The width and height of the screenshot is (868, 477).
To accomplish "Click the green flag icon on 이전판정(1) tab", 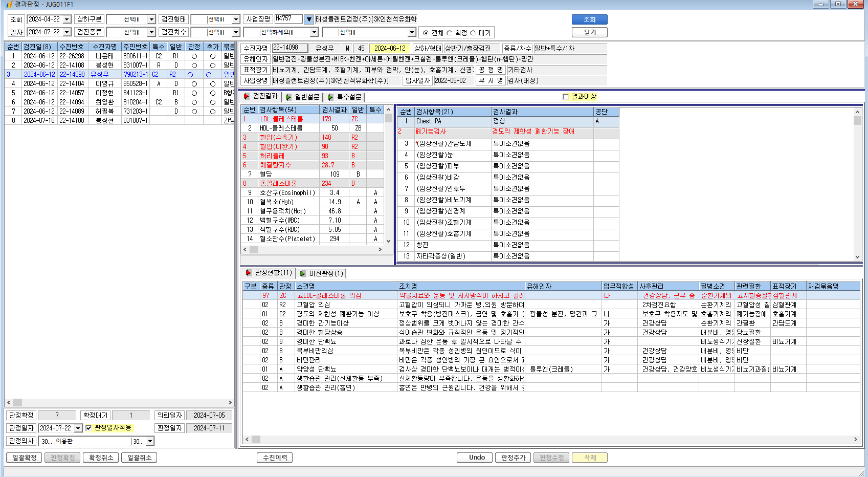I will coord(303,273).
